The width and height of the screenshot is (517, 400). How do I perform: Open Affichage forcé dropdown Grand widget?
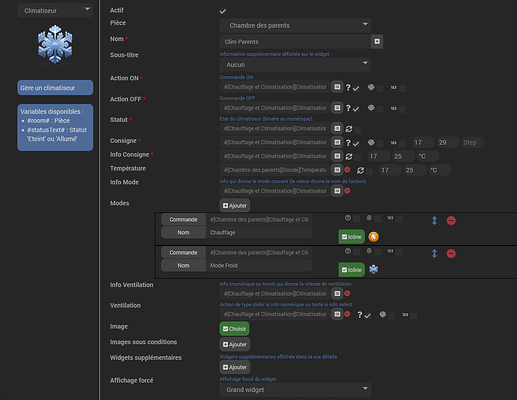(295, 390)
